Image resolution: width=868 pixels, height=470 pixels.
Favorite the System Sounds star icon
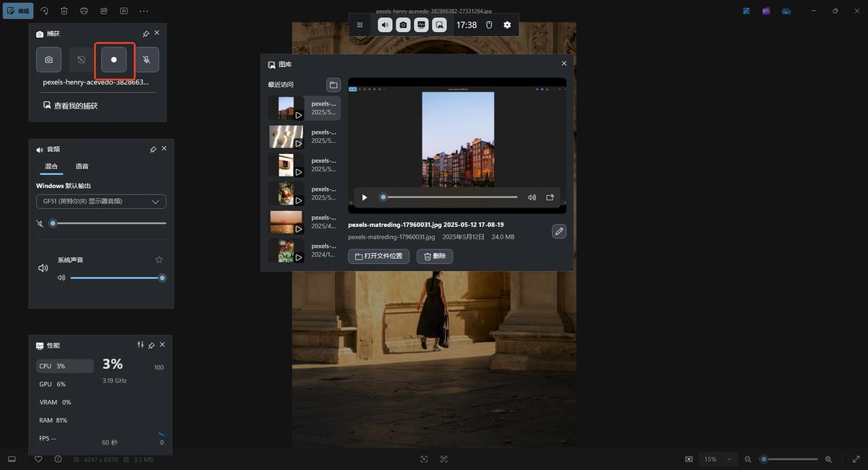coord(159,260)
